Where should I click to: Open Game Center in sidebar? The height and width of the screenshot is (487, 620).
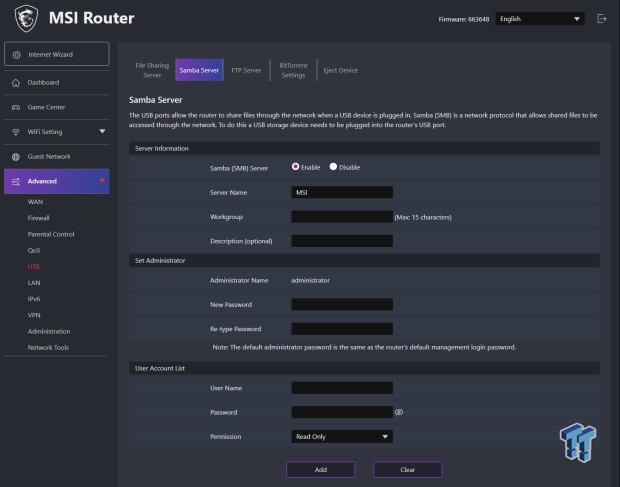57,107
